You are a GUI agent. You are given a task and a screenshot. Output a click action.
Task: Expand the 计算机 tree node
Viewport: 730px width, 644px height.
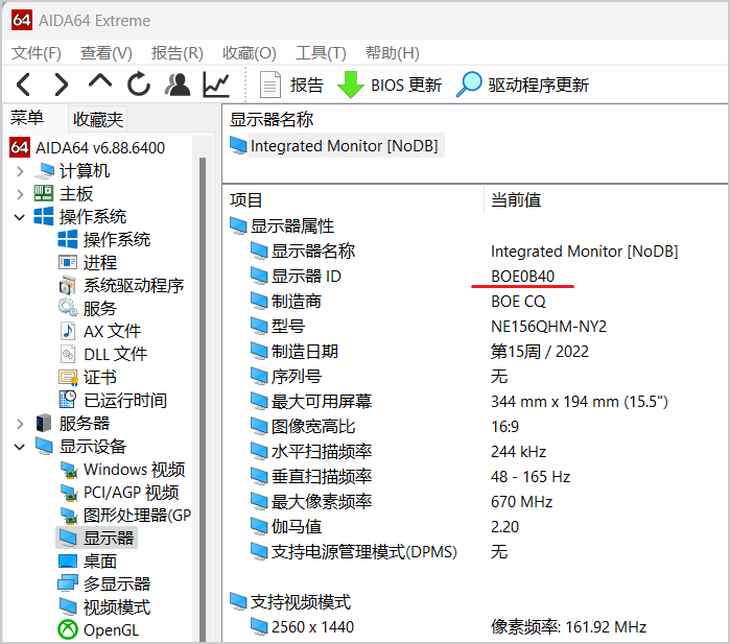20,171
